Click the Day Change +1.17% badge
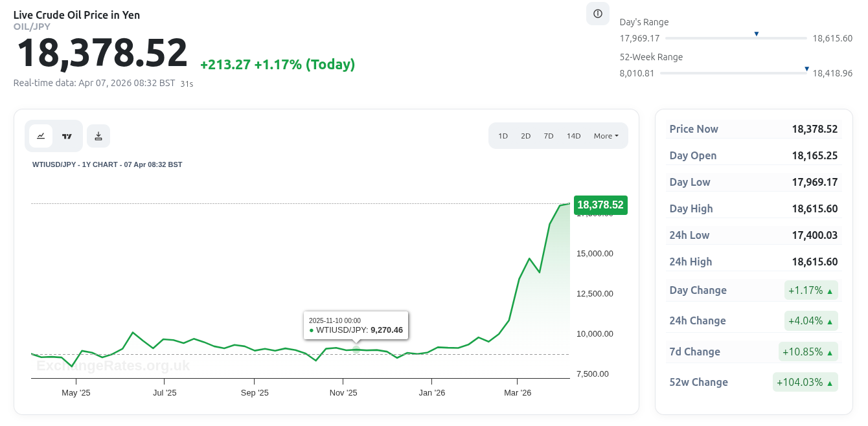The width and height of the screenshot is (868, 426). click(x=812, y=290)
